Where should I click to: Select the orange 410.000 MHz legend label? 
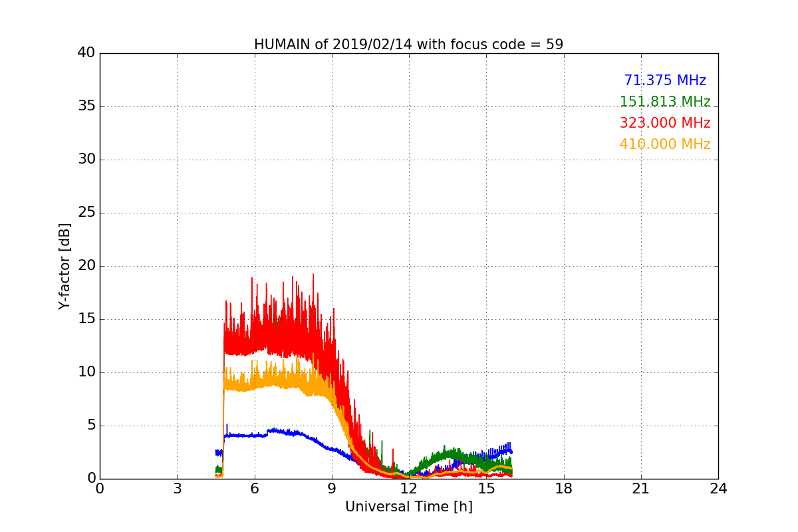[x=665, y=144]
